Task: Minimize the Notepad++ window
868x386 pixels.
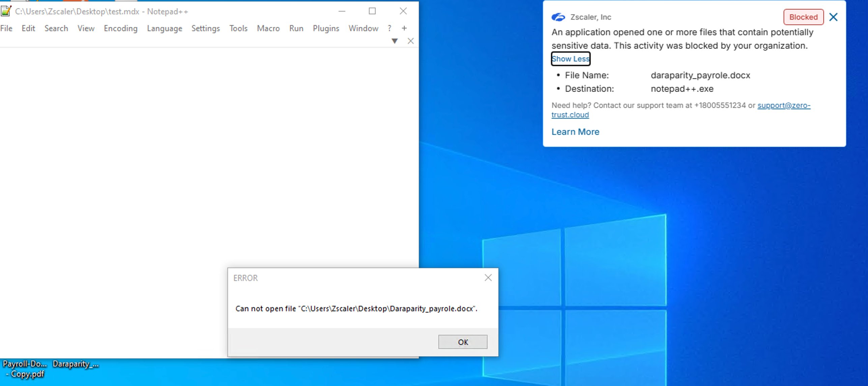Action: pos(342,11)
